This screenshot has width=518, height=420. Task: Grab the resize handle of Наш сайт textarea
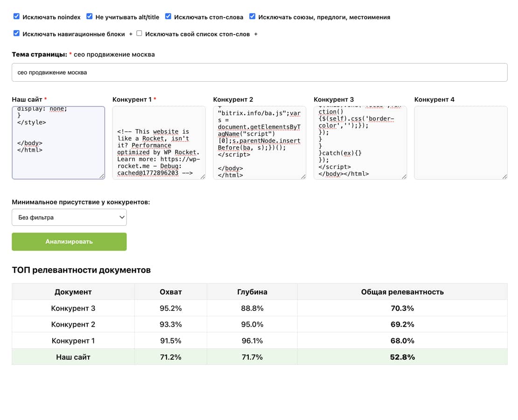(x=102, y=176)
